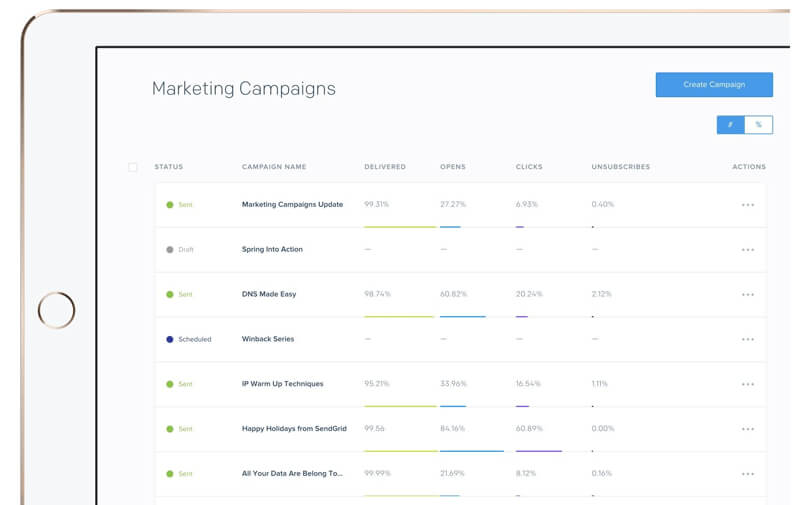Click the Scheduled status label of Winback Series
Viewport: 800px width, 505px height.
[x=195, y=339]
